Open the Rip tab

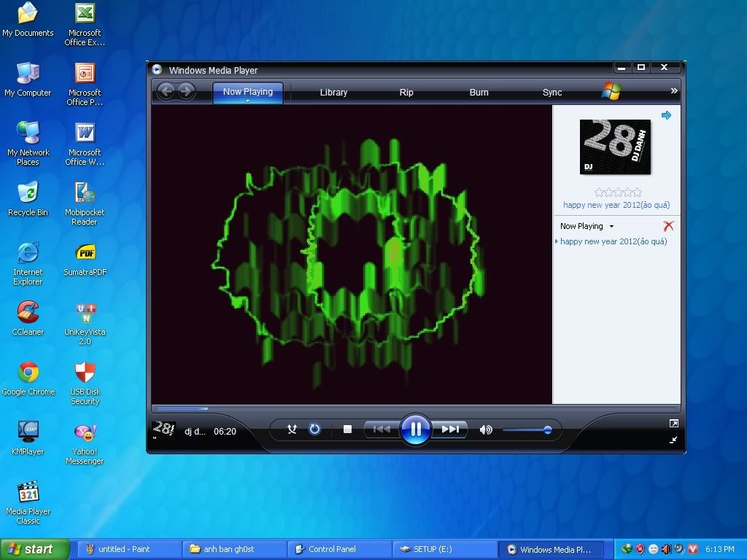[x=406, y=93]
